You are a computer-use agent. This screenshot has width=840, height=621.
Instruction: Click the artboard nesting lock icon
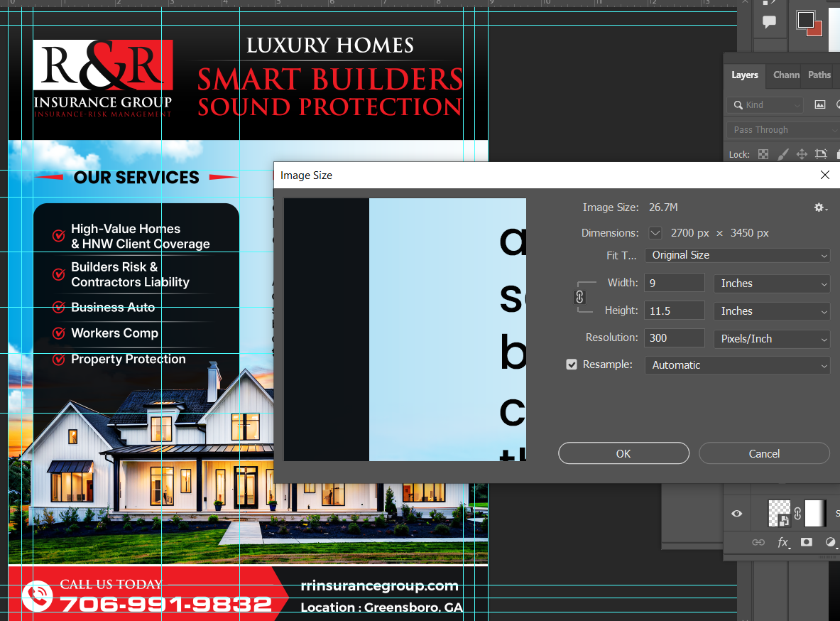[x=821, y=154]
